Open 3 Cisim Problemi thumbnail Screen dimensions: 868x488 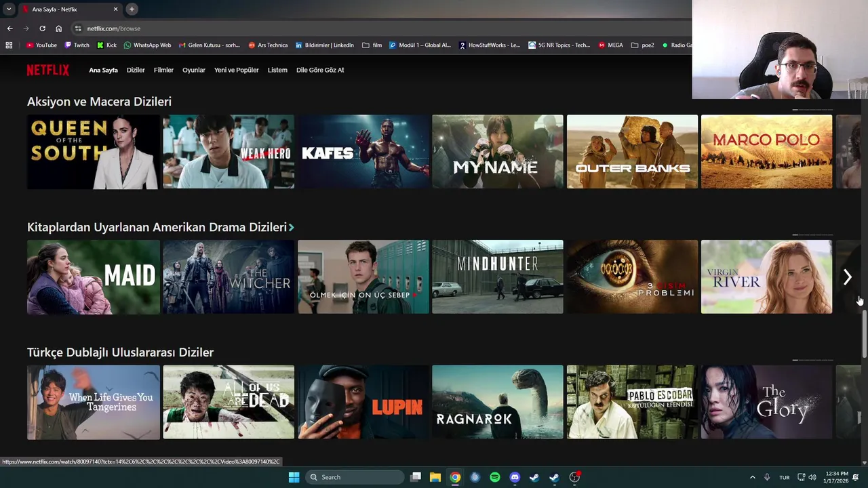632,277
